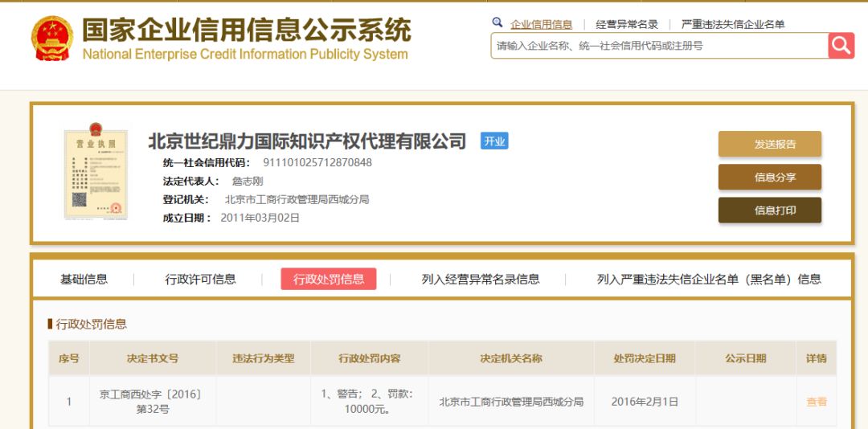Switch to the 行政许可信息 tab
The height and width of the screenshot is (429, 868).
pyautogui.click(x=200, y=280)
